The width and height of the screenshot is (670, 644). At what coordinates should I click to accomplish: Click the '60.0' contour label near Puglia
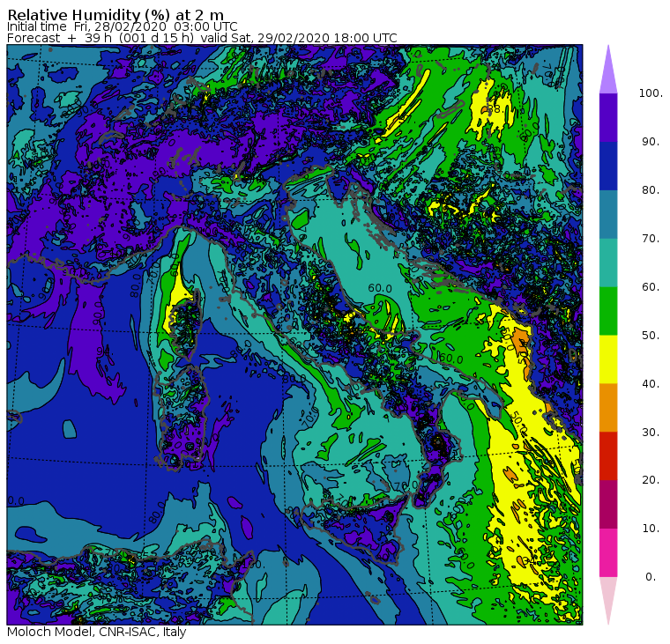click(x=450, y=359)
